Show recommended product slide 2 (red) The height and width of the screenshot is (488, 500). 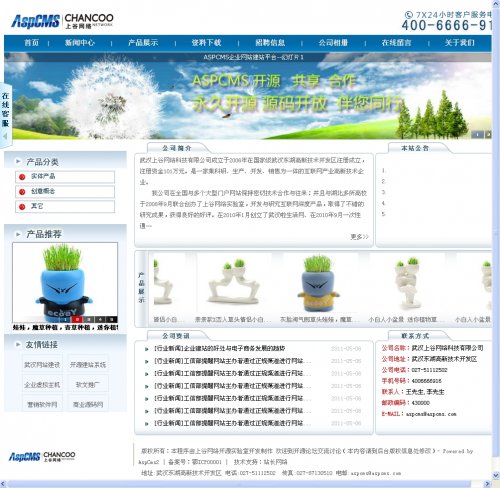(77, 319)
